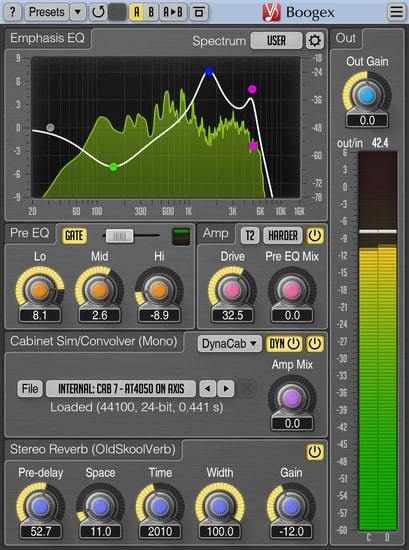Click the Time knob
The image size is (409, 550).
click(160, 507)
